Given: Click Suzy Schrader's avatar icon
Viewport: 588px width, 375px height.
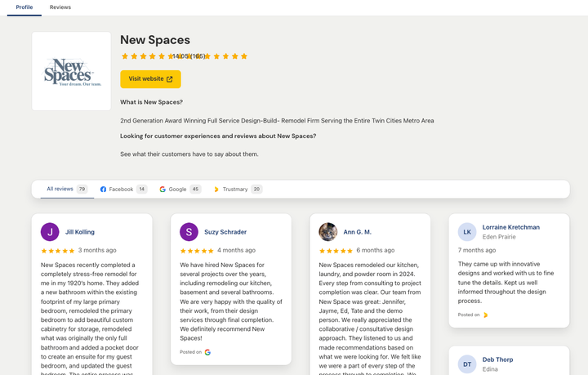Looking at the screenshot, I should (x=189, y=232).
